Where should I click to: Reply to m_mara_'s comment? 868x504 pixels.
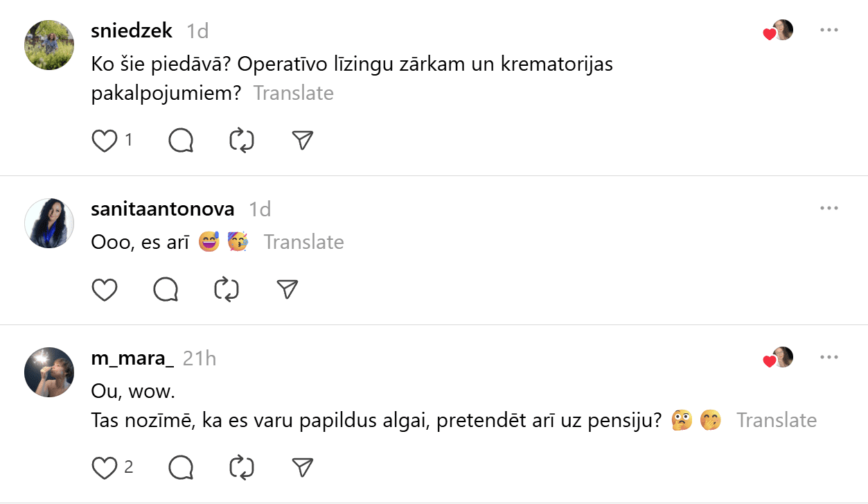point(181,468)
